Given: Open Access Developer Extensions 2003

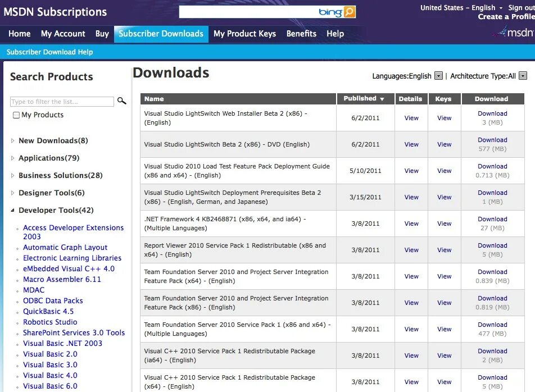Looking at the screenshot, I should pos(74,232).
